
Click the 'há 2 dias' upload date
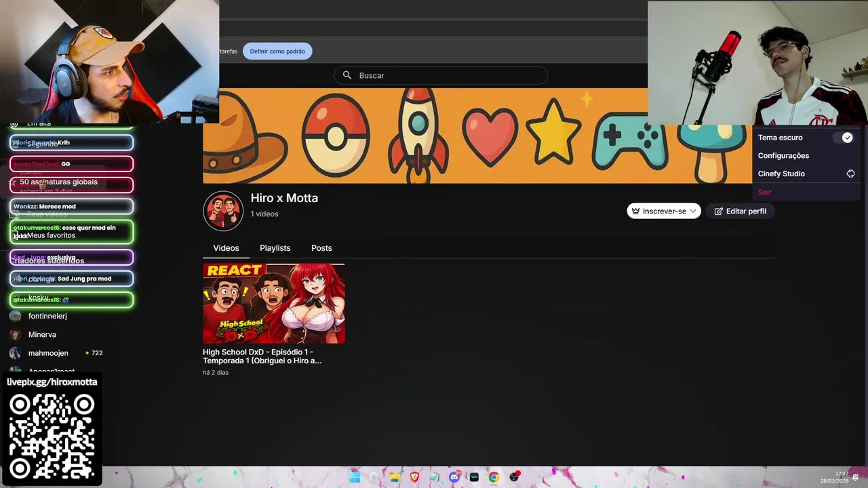(x=216, y=373)
